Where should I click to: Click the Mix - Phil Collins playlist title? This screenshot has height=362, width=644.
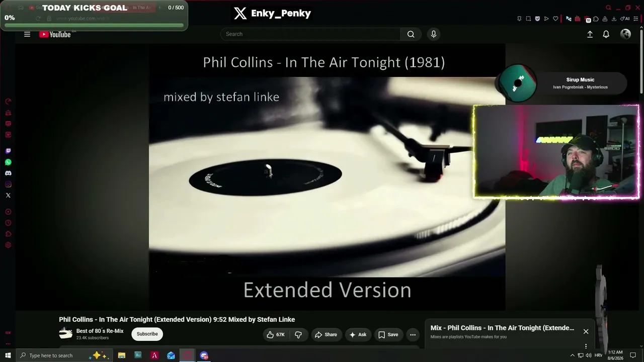[x=502, y=328]
